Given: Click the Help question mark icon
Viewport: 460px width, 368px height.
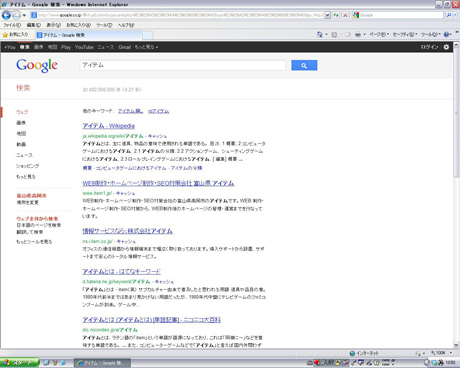Looking at the screenshot, I should pos(447,34).
